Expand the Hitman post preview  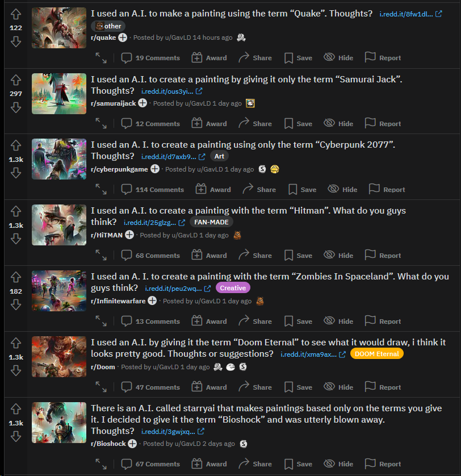101,255
